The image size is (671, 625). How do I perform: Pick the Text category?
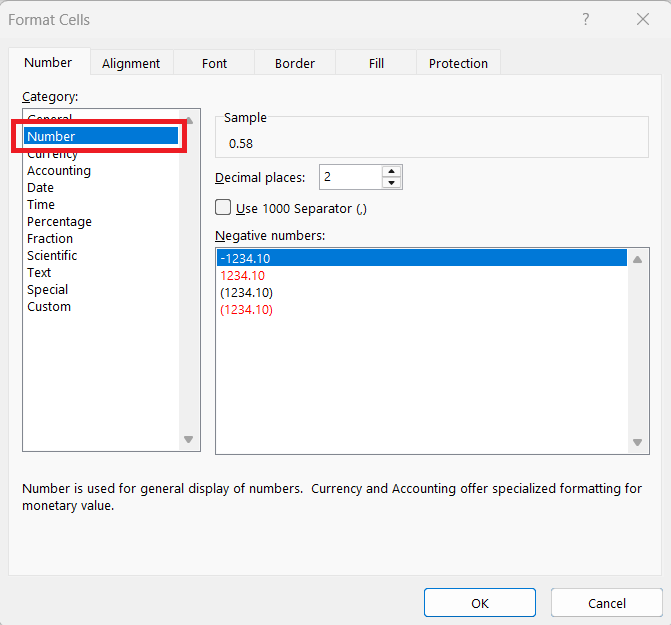(x=101, y=273)
